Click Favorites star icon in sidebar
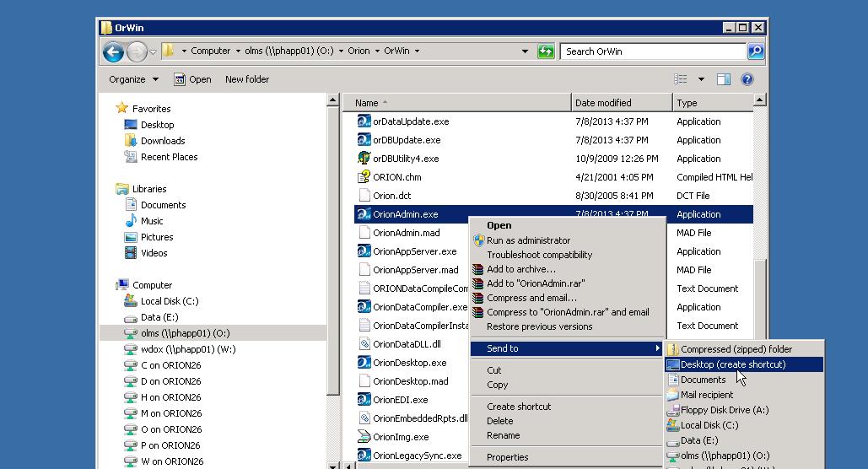The width and height of the screenshot is (868, 469). [121, 108]
